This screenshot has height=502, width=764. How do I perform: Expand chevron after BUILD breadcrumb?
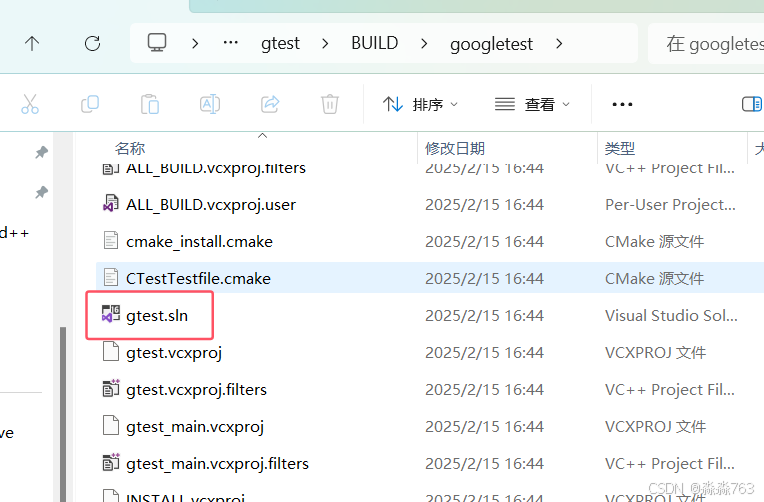(424, 44)
